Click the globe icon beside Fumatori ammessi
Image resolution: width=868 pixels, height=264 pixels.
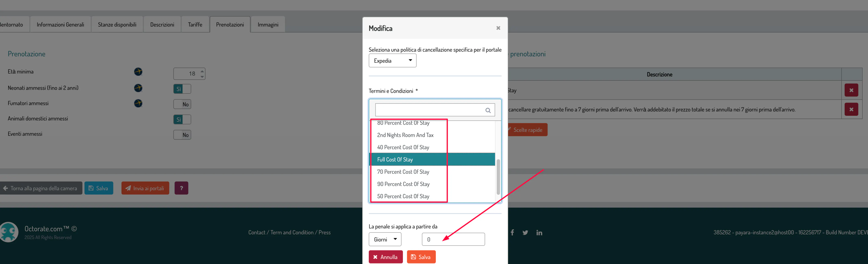(x=138, y=103)
